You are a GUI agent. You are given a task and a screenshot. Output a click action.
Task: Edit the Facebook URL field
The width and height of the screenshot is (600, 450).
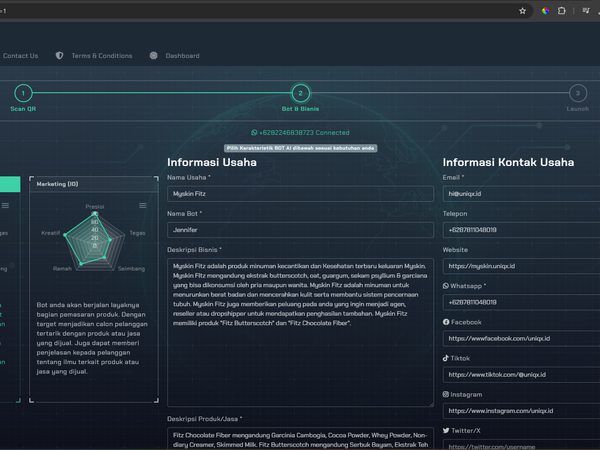point(521,338)
